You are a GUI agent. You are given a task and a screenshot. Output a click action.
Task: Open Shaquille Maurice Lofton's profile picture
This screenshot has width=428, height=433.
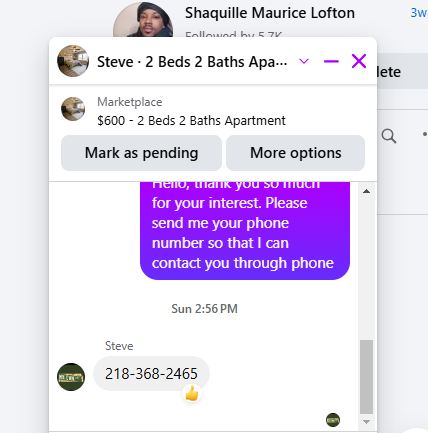(143, 20)
